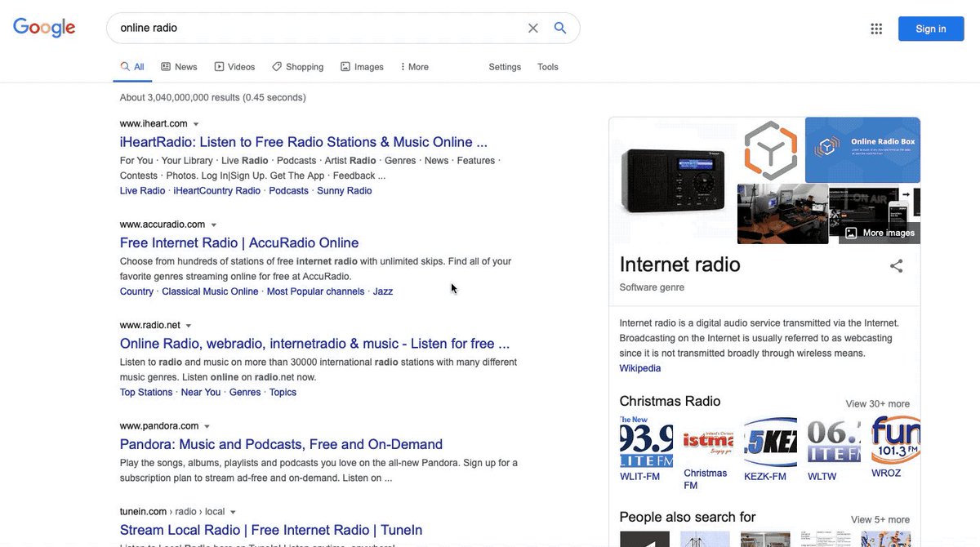The width and height of the screenshot is (980, 547).
Task: Open search Tools
Action: (x=548, y=67)
